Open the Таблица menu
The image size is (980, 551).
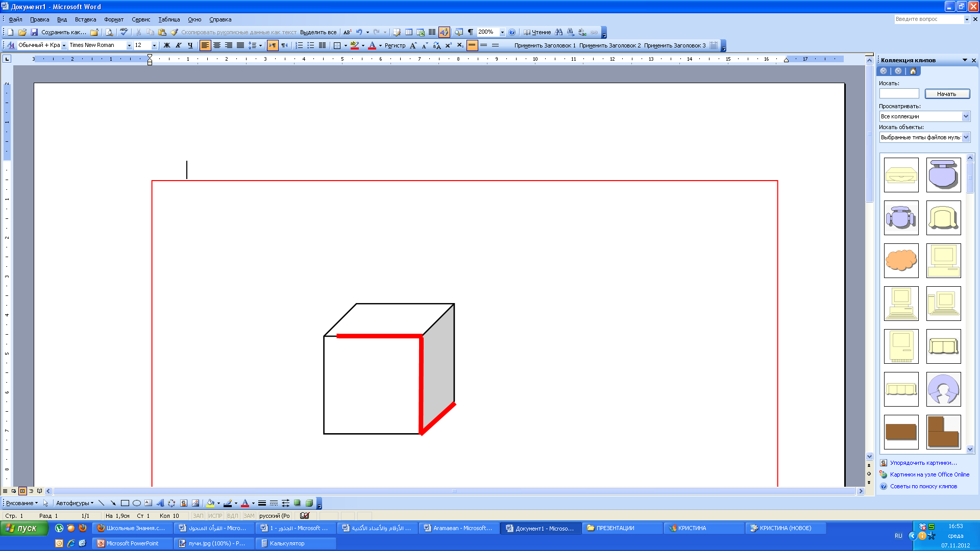[x=169, y=19]
